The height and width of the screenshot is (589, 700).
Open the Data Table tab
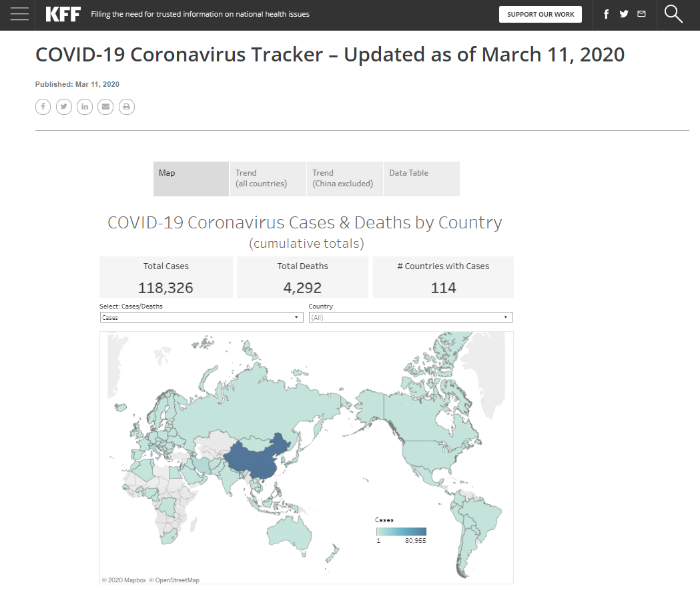click(421, 178)
